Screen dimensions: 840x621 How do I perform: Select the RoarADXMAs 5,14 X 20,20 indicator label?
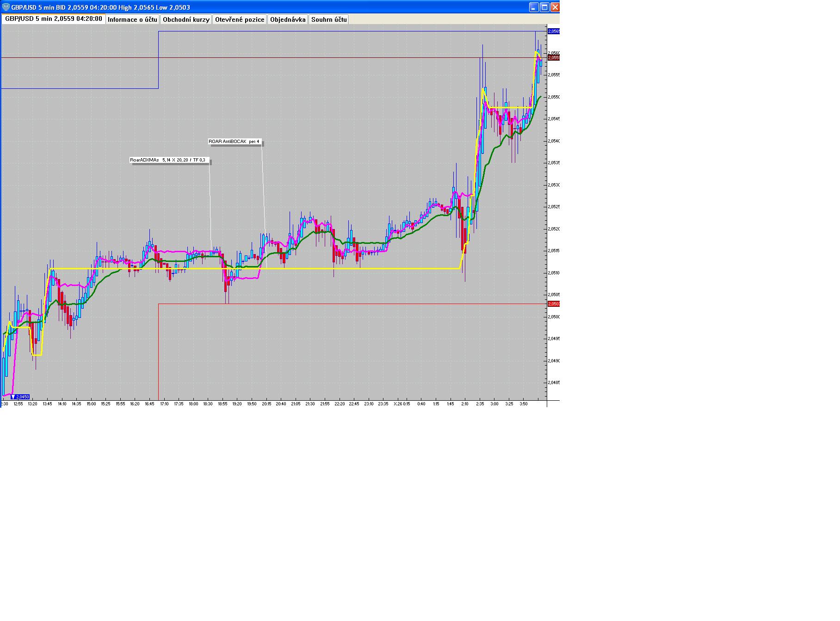(x=169, y=160)
